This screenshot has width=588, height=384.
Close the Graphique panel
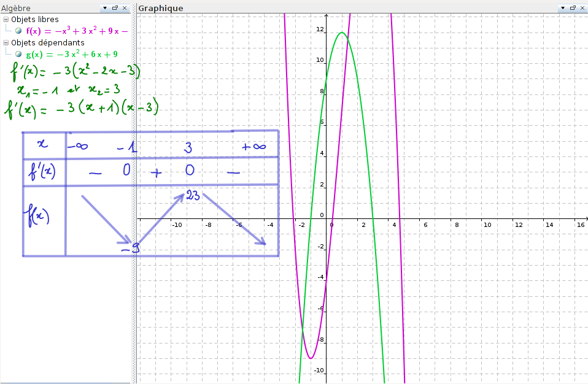tap(582, 8)
